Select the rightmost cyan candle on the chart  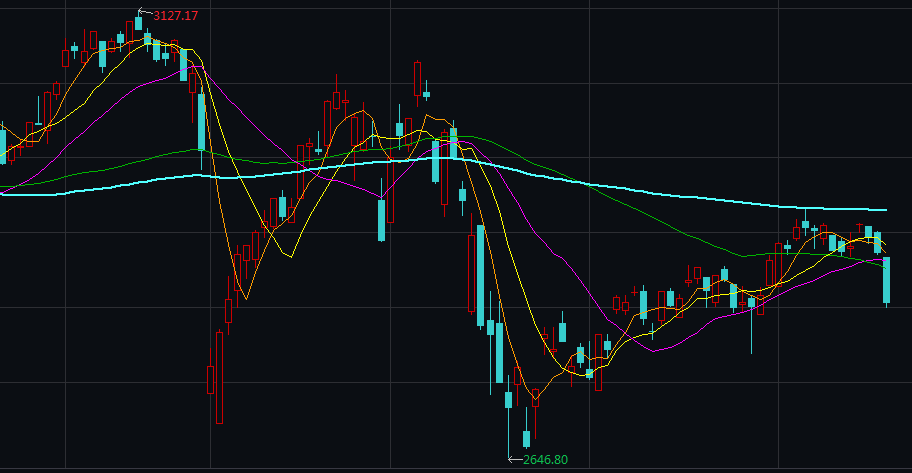(886, 279)
